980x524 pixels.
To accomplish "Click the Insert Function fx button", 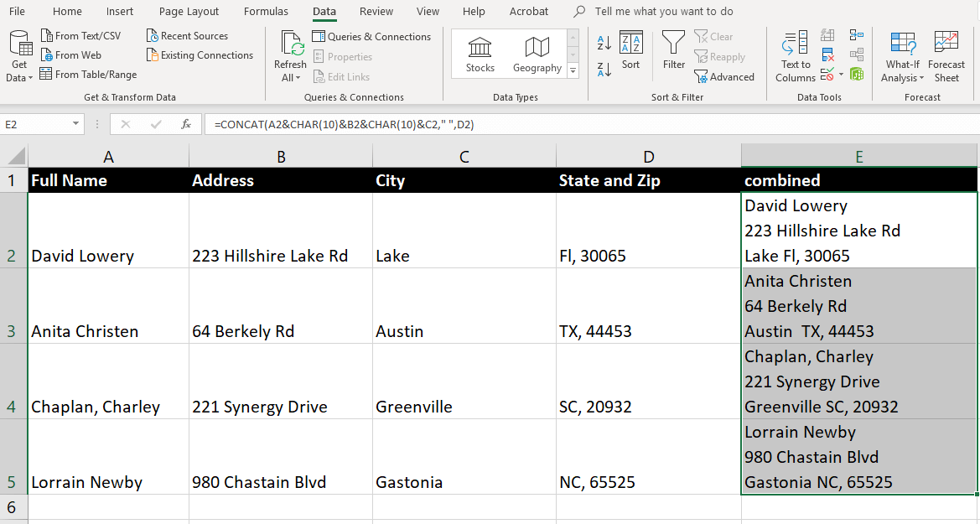I will click(x=186, y=124).
